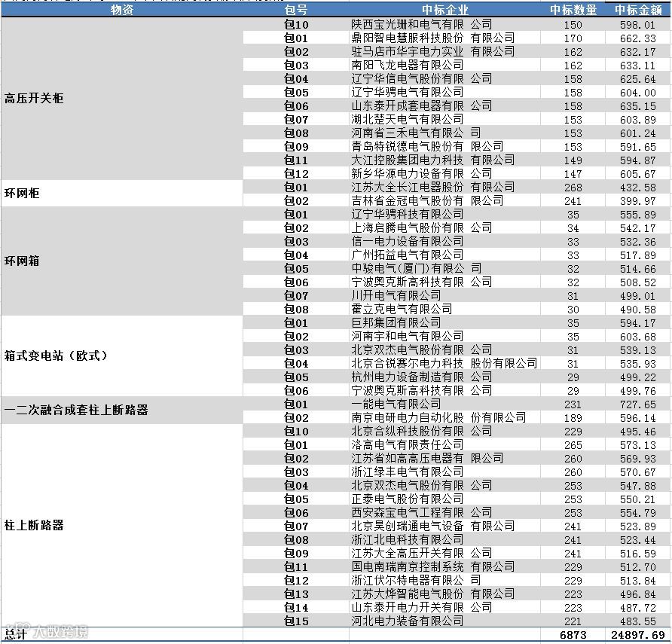Click company 吉林省金冠电气股份有限公司
672x644 pixels.
(427, 201)
